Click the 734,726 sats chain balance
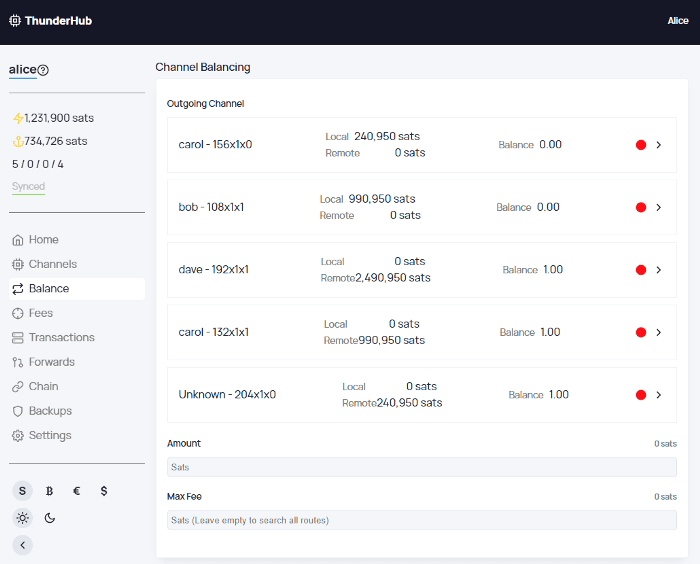This screenshot has height=564, width=700. [56, 142]
